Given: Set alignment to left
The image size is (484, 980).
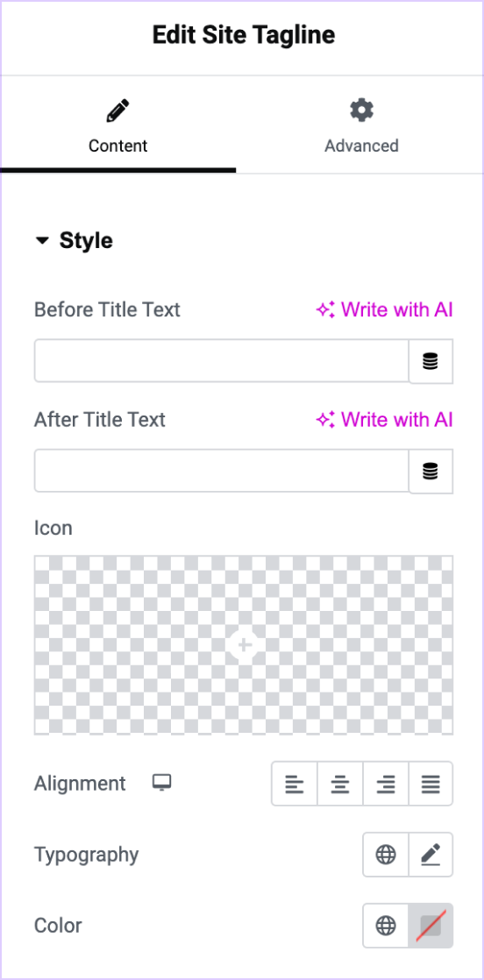Looking at the screenshot, I should 294,783.
